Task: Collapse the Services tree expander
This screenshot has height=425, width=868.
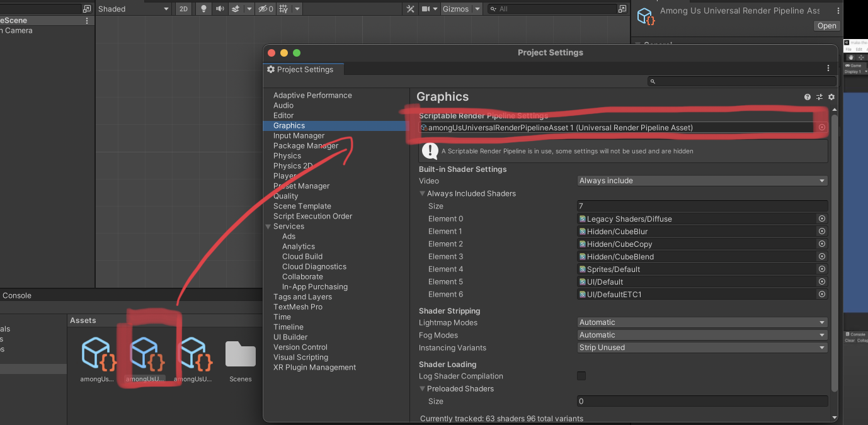Action: point(268,226)
